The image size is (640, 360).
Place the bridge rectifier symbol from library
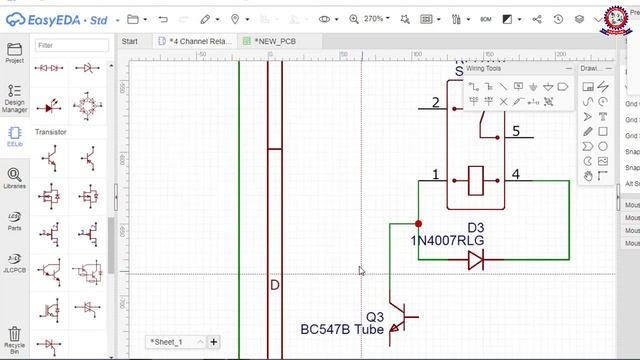(87, 106)
